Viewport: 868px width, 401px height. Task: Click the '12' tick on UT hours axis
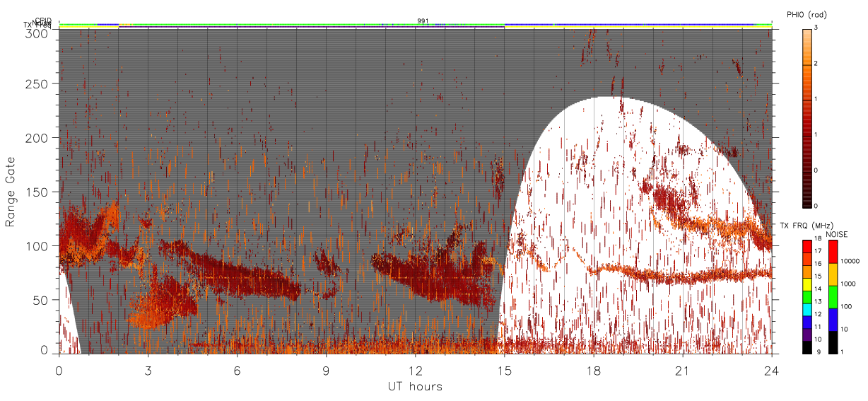point(415,371)
